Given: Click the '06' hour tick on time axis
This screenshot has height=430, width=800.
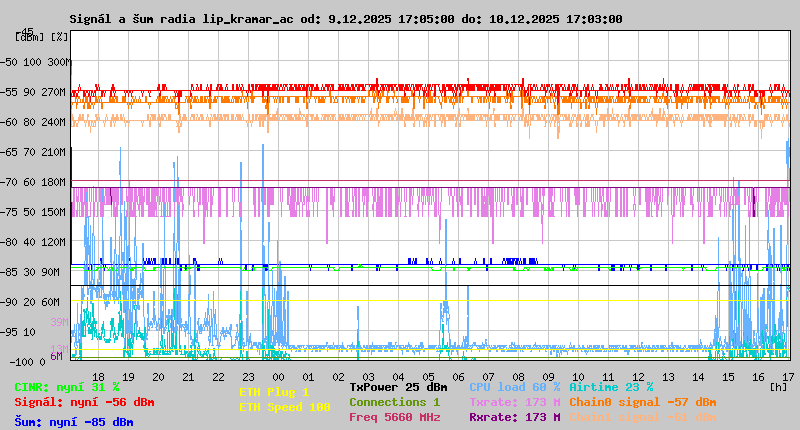Looking at the screenshot, I should [x=459, y=377].
